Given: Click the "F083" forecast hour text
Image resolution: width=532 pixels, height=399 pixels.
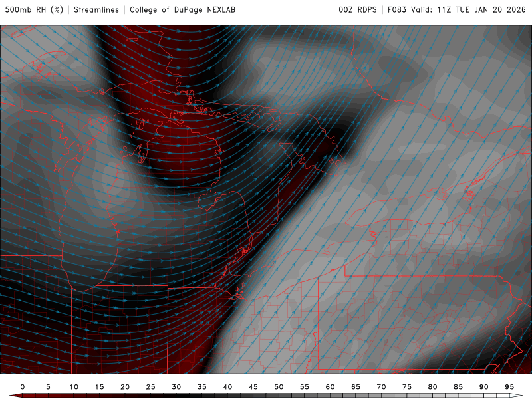Looking at the screenshot, I should tap(397, 9).
